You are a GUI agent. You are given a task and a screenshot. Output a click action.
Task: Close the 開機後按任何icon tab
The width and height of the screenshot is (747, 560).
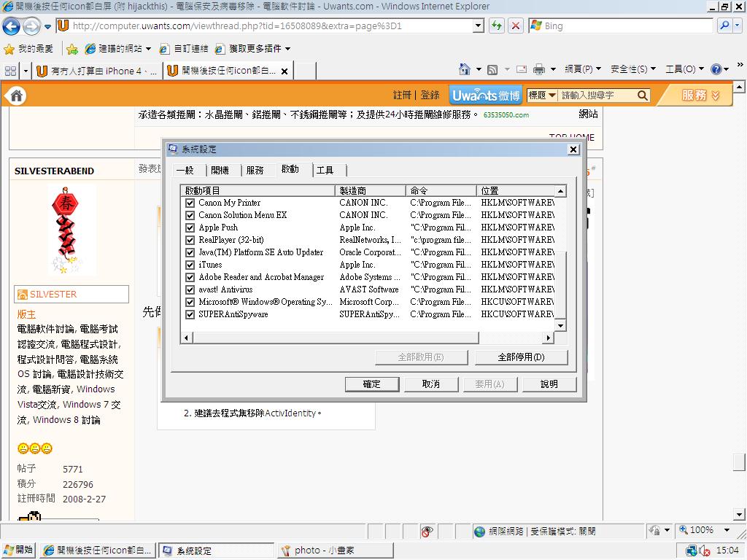(x=285, y=71)
